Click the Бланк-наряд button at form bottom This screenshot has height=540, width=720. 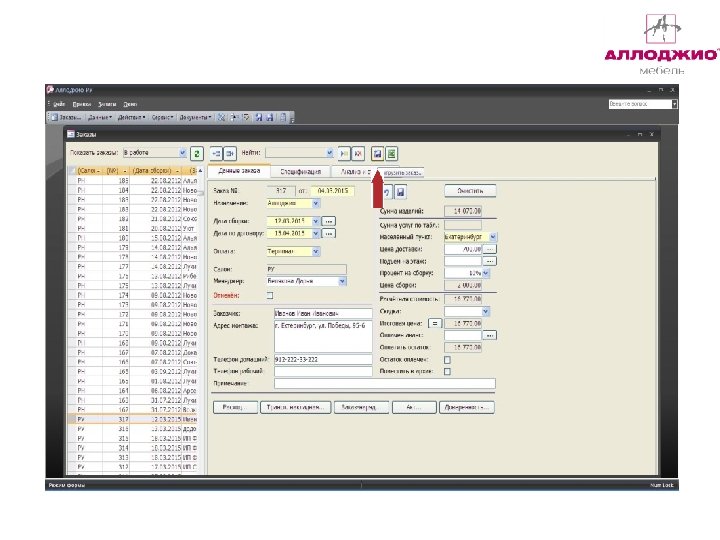[362, 407]
